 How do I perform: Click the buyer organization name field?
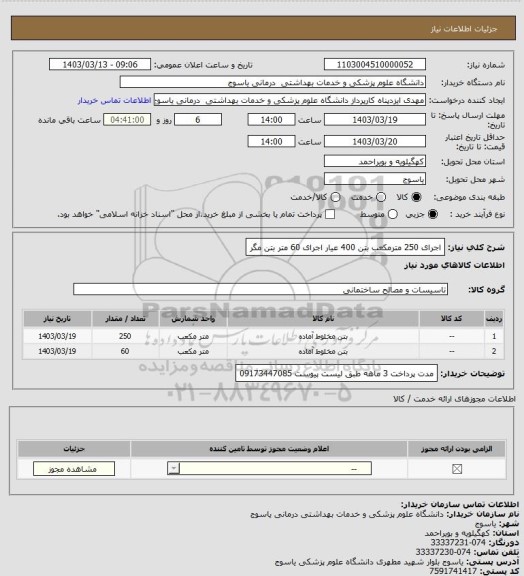(x=273, y=82)
